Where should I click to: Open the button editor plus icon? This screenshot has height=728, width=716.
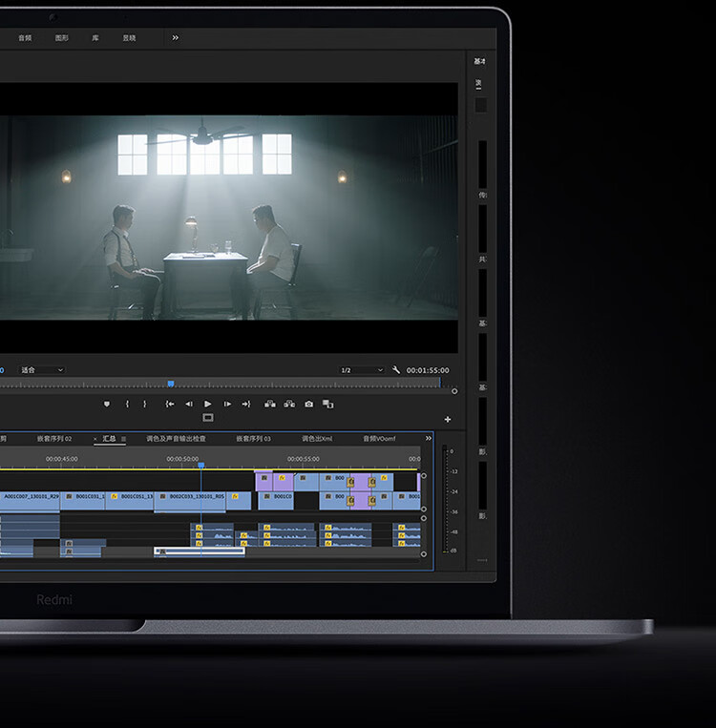448,419
